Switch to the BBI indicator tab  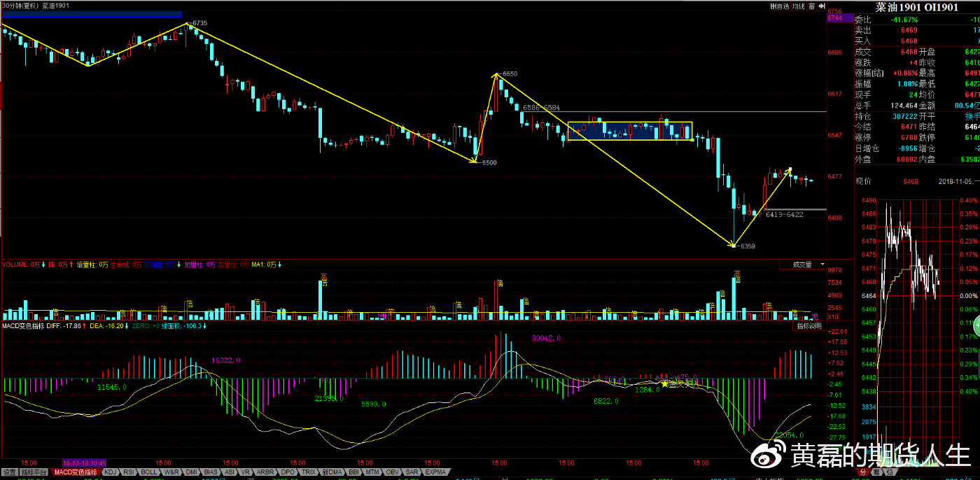click(354, 472)
